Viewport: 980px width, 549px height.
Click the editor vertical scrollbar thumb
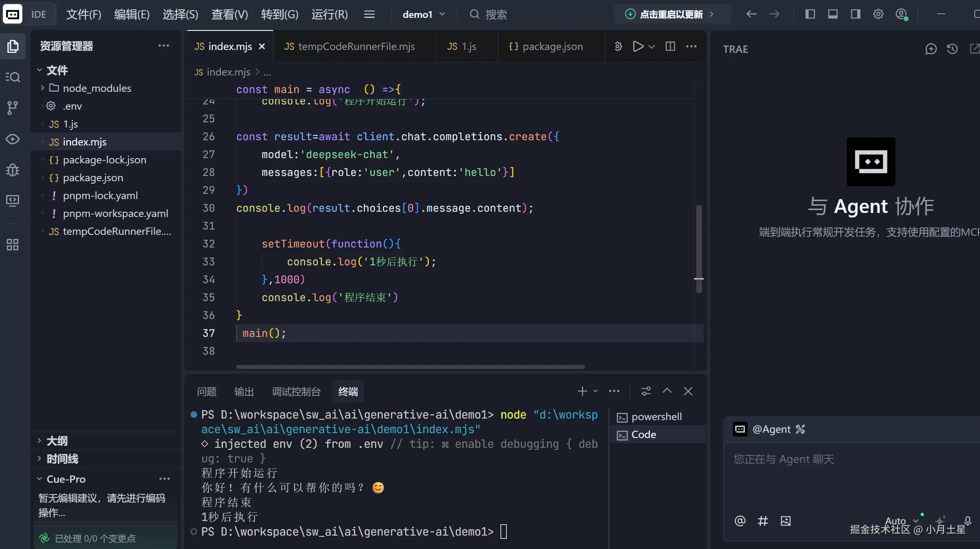pyautogui.click(x=699, y=249)
